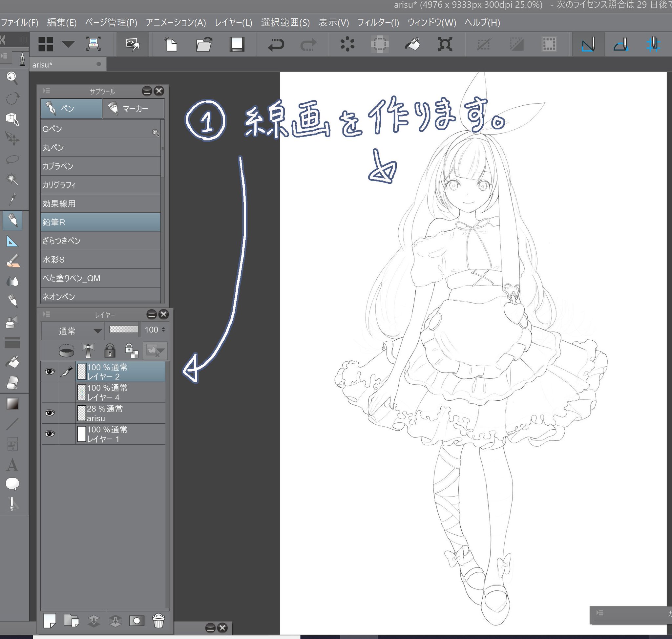Expand the arrow beside CLIP STUDIO icon
The image size is (672, 639).
pyautogui.click(x=68, y=44)
